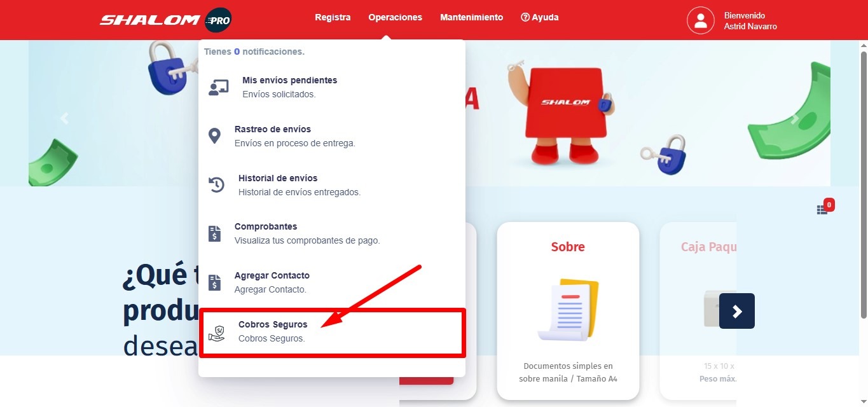Click the Cobros Seguros shield hand icon
868x407 pixels.
217,333
